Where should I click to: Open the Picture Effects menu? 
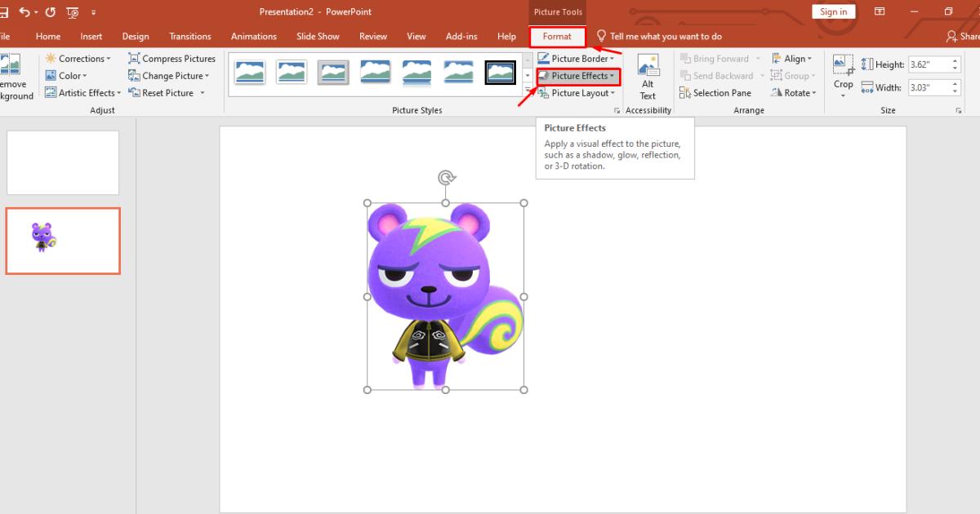click(577, 75)
